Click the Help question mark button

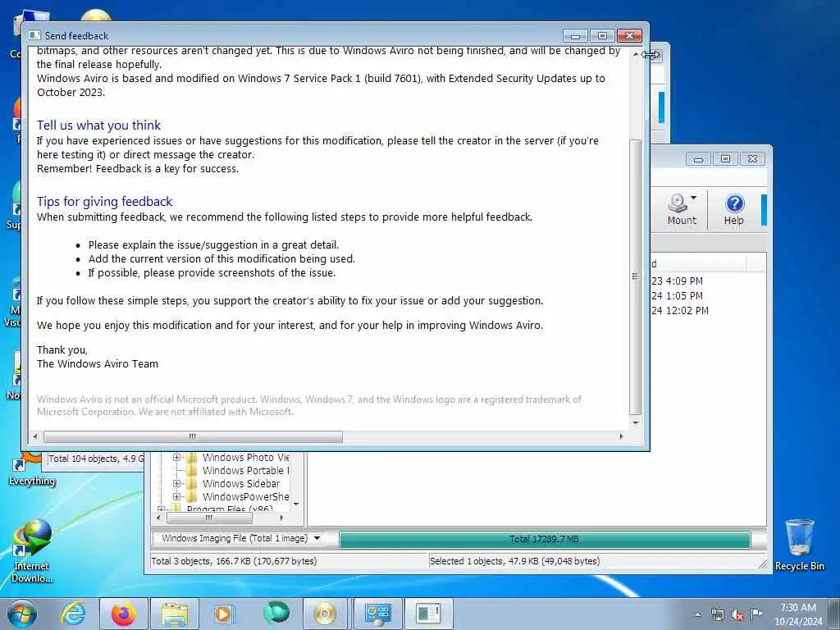pyautogui.click(x=734, y=209)
